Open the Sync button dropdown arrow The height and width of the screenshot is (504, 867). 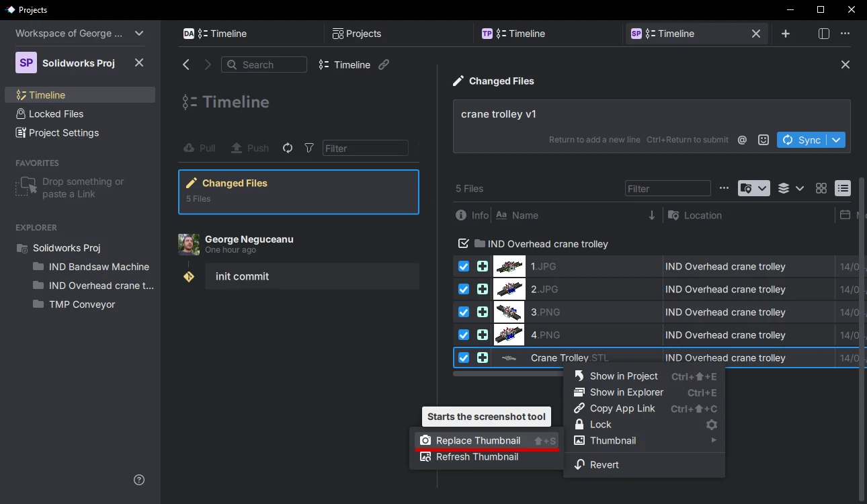click(x=836, y=140)
